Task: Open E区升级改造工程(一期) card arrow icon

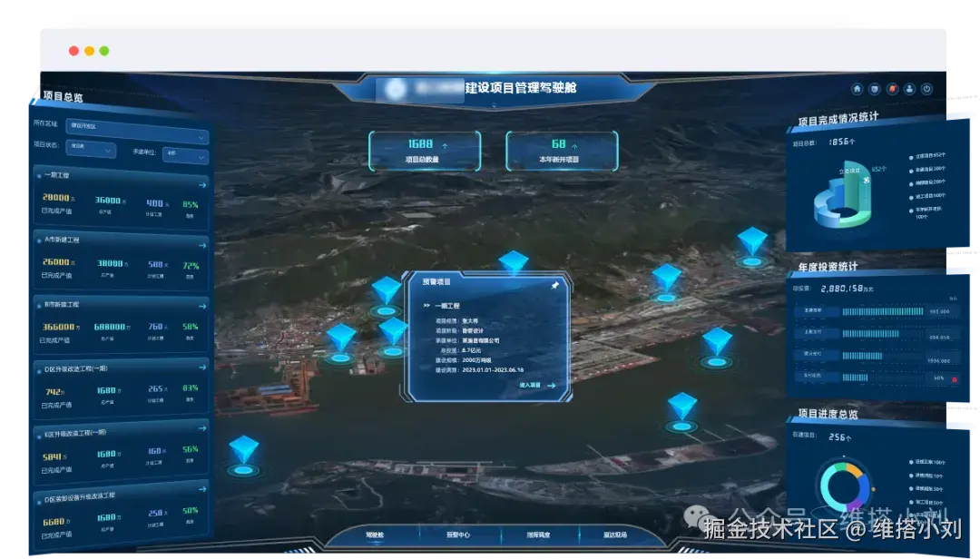Action: coord(201,428)
